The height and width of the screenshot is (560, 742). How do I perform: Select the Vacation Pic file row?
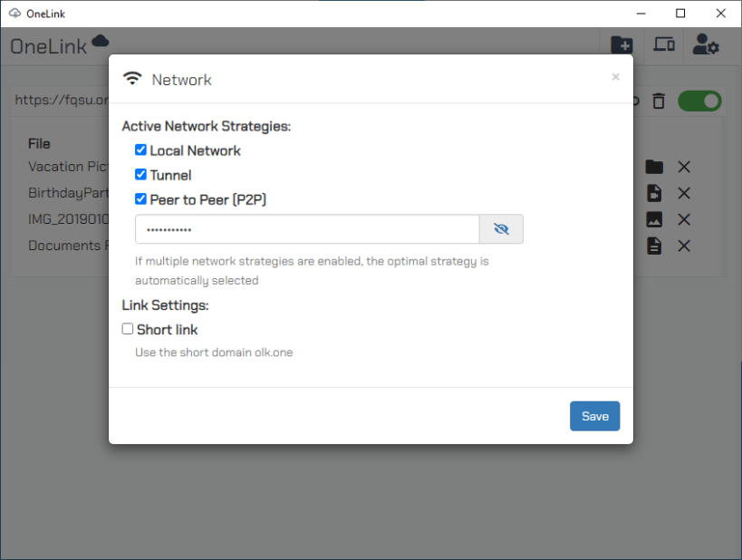[x=68, y=167]
